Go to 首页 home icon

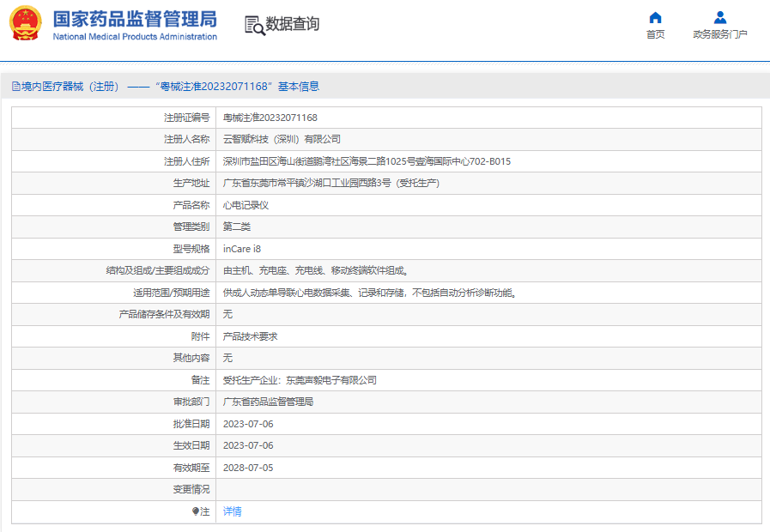655,18
